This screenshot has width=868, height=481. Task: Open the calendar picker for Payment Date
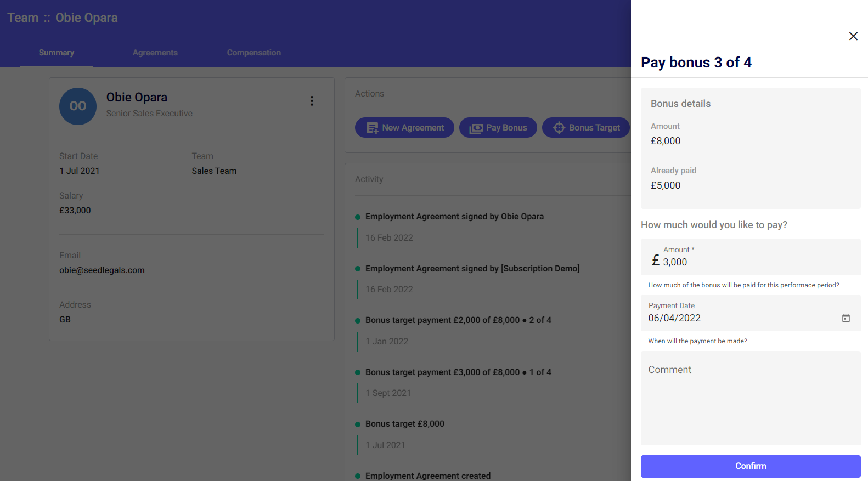846,318
